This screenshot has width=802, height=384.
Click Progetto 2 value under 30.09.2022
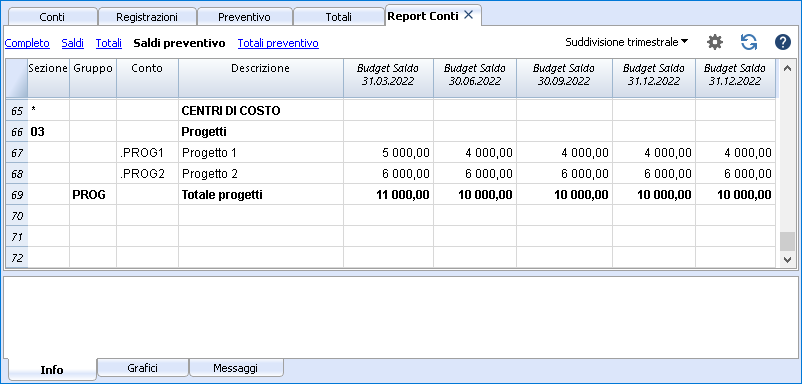(x=564, y=174)
